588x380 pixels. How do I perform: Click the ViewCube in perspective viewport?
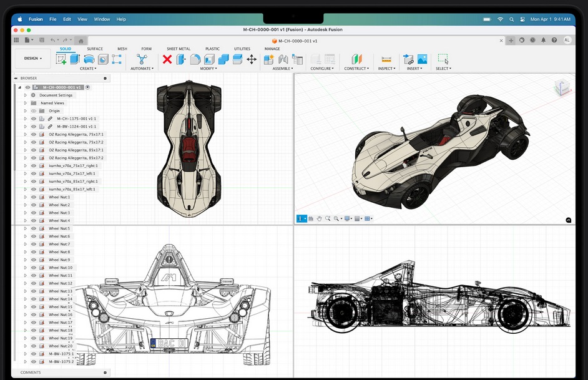point(562,87)
